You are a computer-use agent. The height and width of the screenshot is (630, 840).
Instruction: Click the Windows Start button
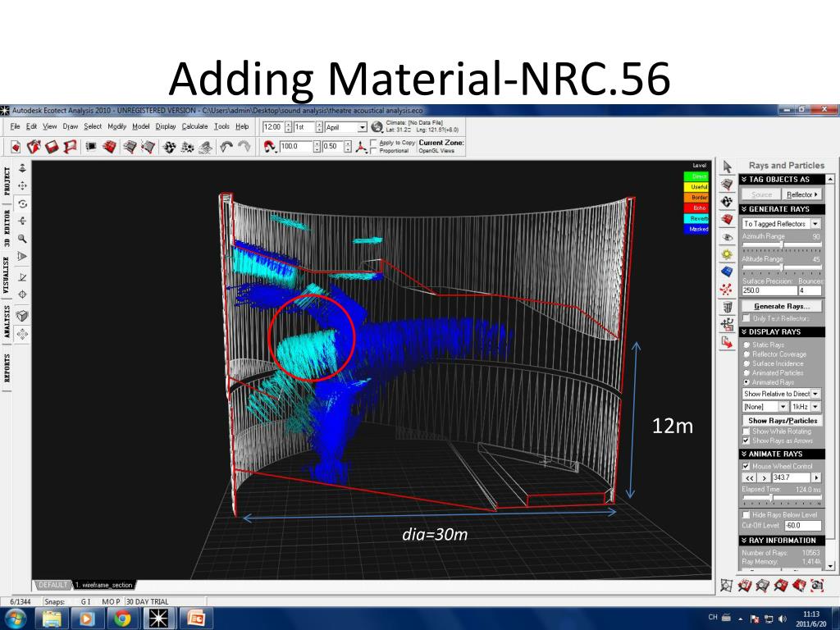point(15,619)
